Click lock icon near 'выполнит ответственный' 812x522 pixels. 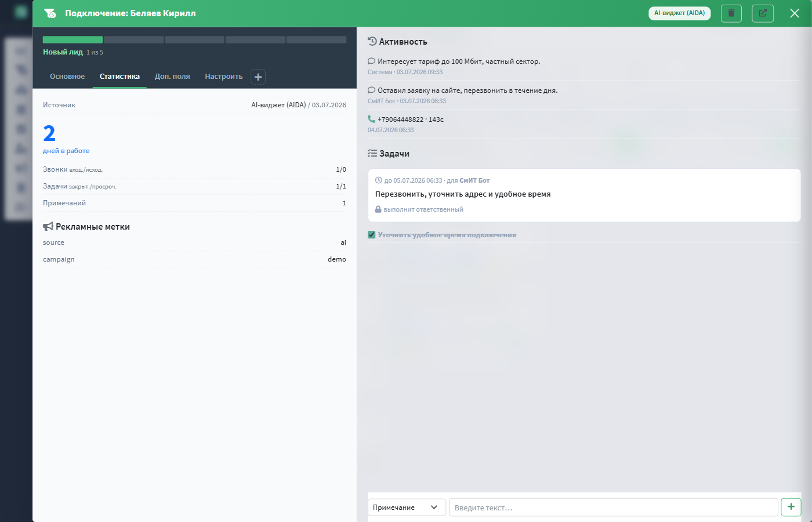(x=378, y=209)
